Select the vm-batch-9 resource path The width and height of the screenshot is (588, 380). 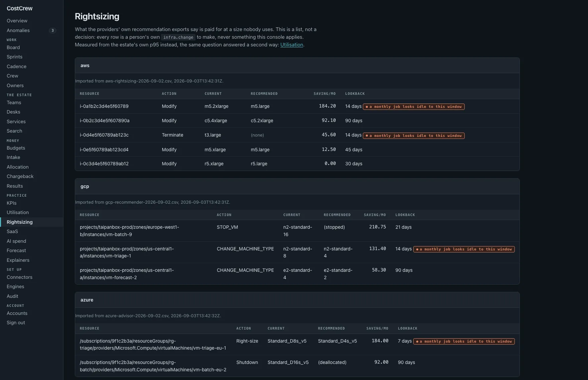coord(130,231)
